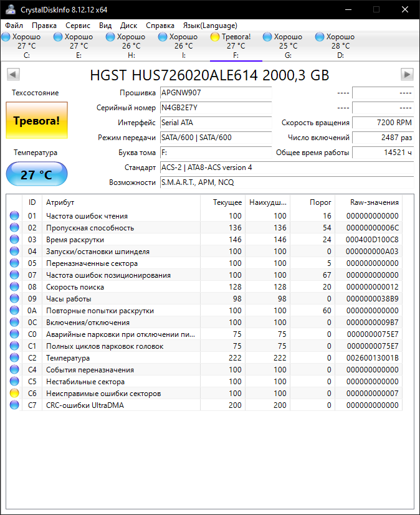Select disk C: tab with 27 °C
The height and width of the screenshot is (515, 420).
27,45
